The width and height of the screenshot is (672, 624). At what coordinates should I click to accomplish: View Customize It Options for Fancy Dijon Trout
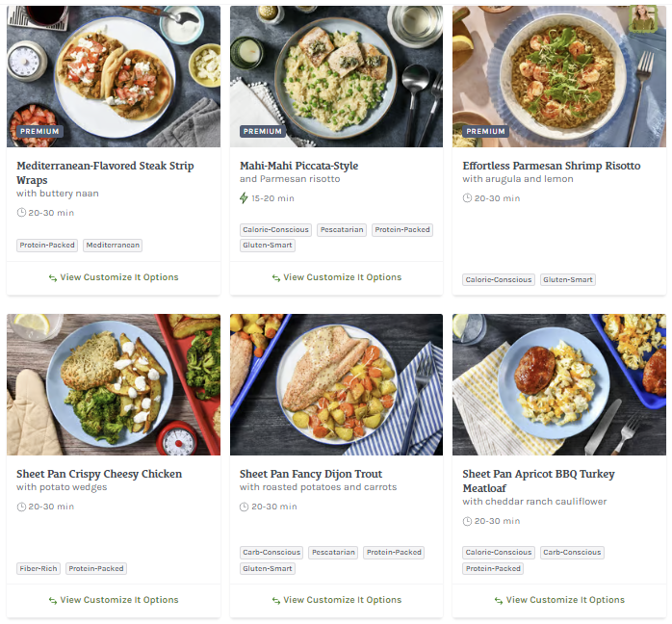[342, 600]
